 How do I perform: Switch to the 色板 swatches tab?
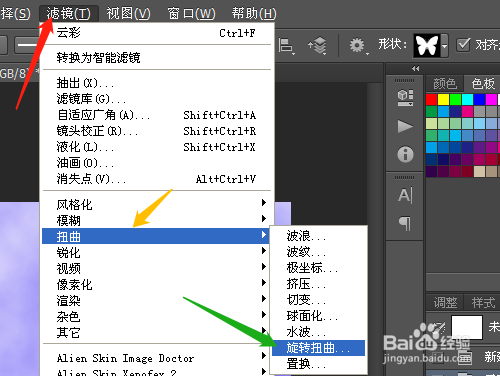(483, 84)
